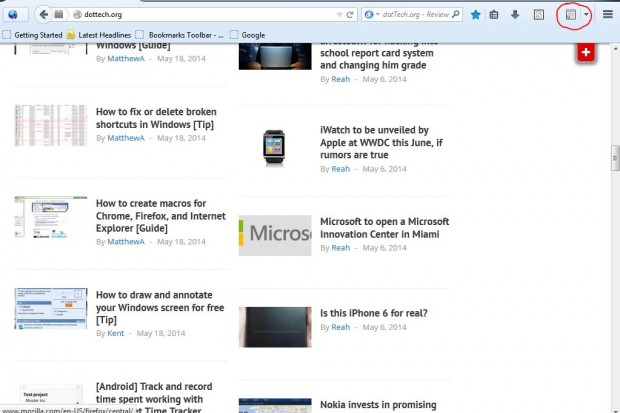This screenshot has height=413, width=620.
Task: Open the Latest Headlines feed bookmark
Action: pos(99,35)
